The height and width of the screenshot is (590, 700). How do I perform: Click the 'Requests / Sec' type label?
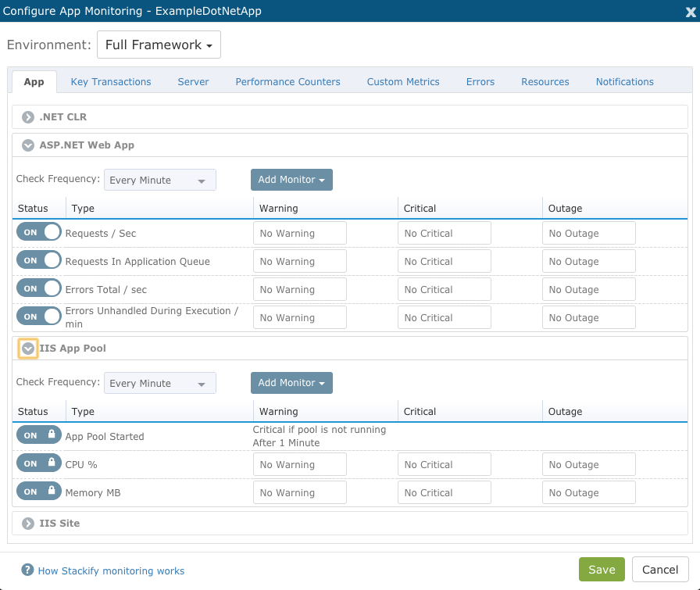pyautogui.click(x=101, y=233)
